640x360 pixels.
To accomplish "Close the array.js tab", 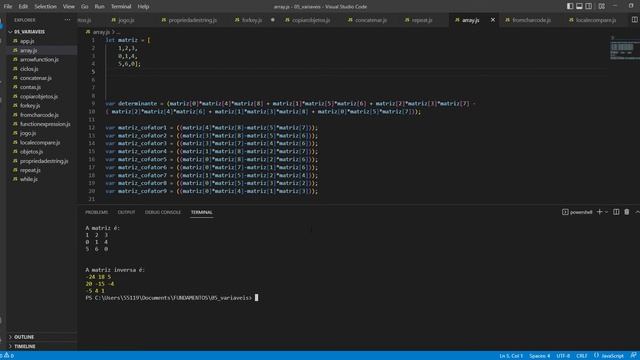I will (493, 20).
